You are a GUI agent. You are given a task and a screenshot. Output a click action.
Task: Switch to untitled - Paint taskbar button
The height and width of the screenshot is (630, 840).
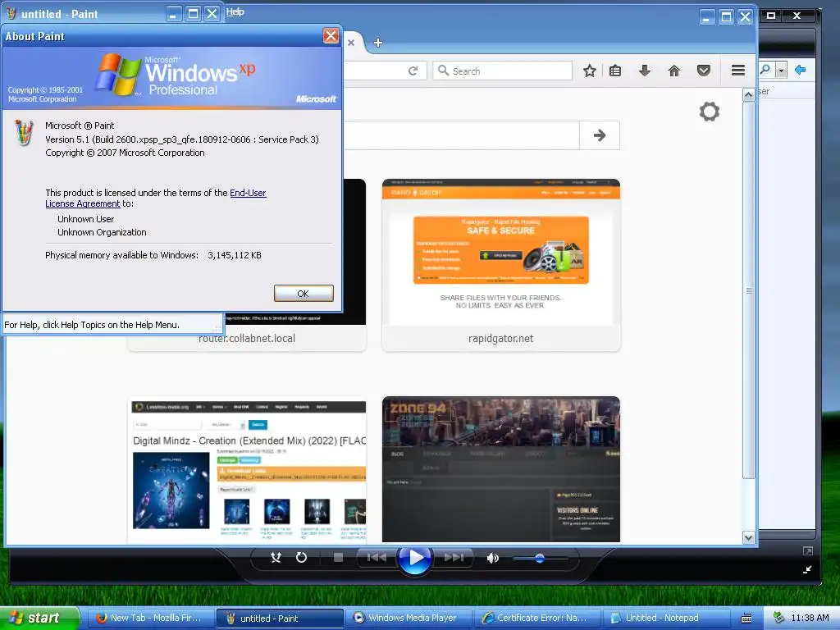point(280,618)
